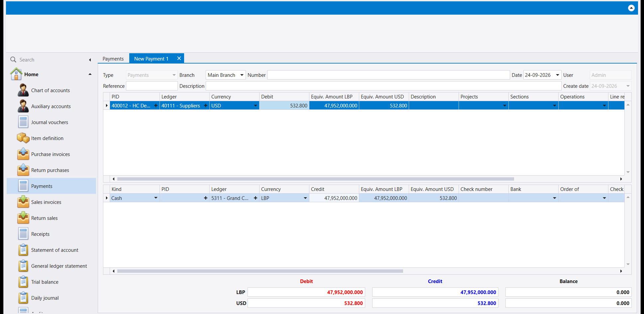This screenshot has width=644, height=314.
Task: Open Receipts icon
Action: click(x=23, y=234)
